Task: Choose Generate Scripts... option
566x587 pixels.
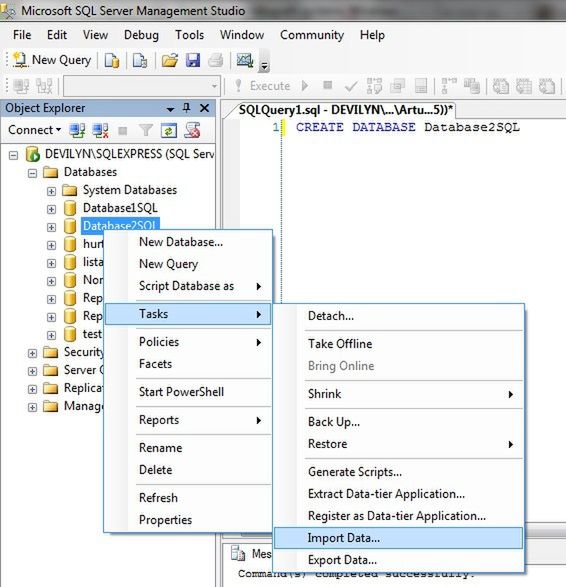Action: pyautogui.click(x=399, y=472)
